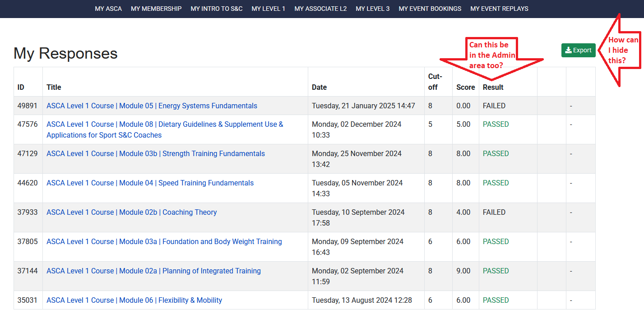Screen dimensions: 644x314
Task: Select MY LEVEL 1 menu item
Action: coord(269,9)
